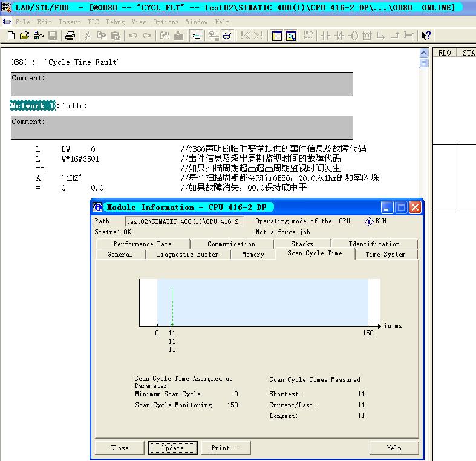This screenshot has height=461, width=476.
Task: Select the Scan Cycle Time tab
Action: click(x=315, y=253)
